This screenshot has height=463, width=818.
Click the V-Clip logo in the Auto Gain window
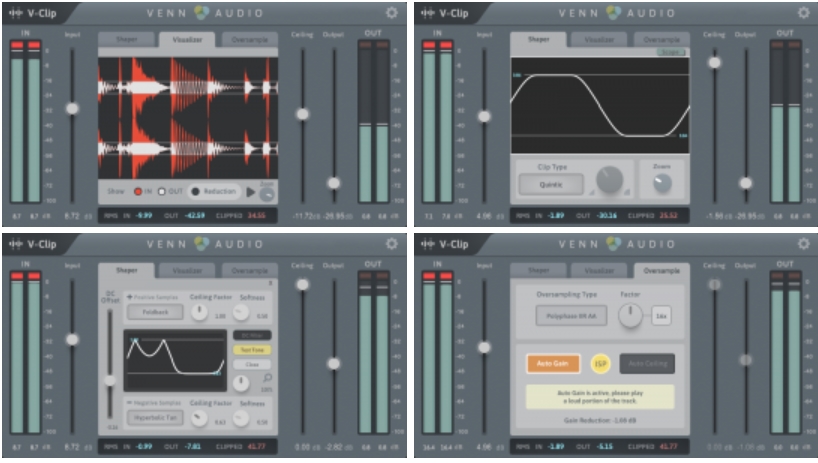point(444,244)
